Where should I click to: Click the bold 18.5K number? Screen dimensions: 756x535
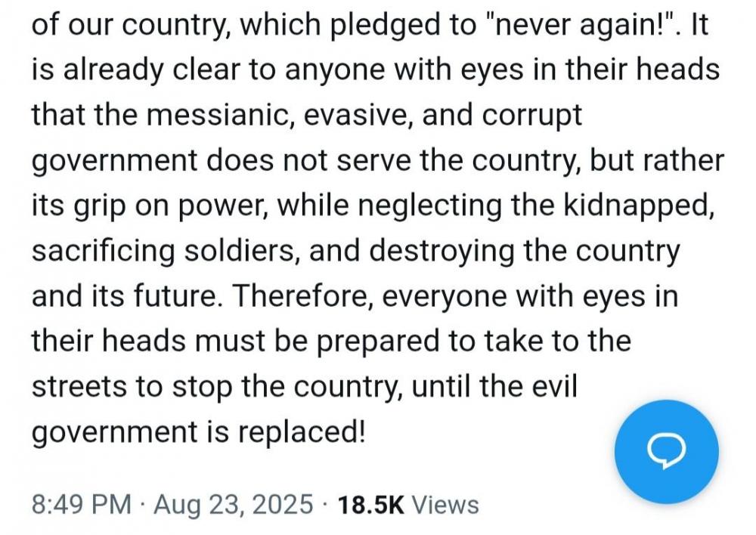[370, 505]
